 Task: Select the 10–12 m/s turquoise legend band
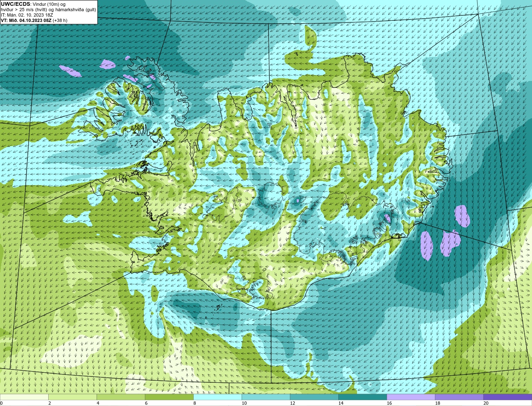tap(266, 397)
